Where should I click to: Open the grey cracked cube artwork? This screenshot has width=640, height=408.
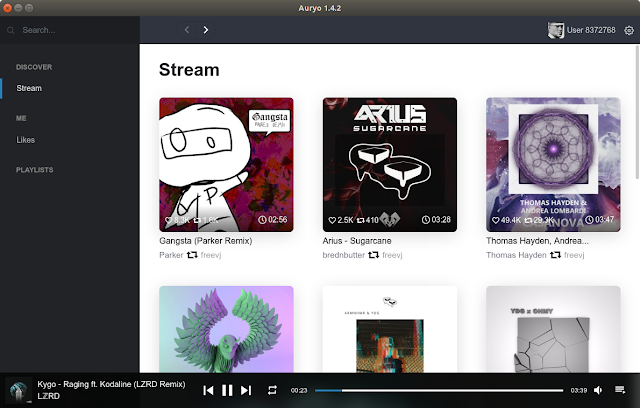pos(553,329)
